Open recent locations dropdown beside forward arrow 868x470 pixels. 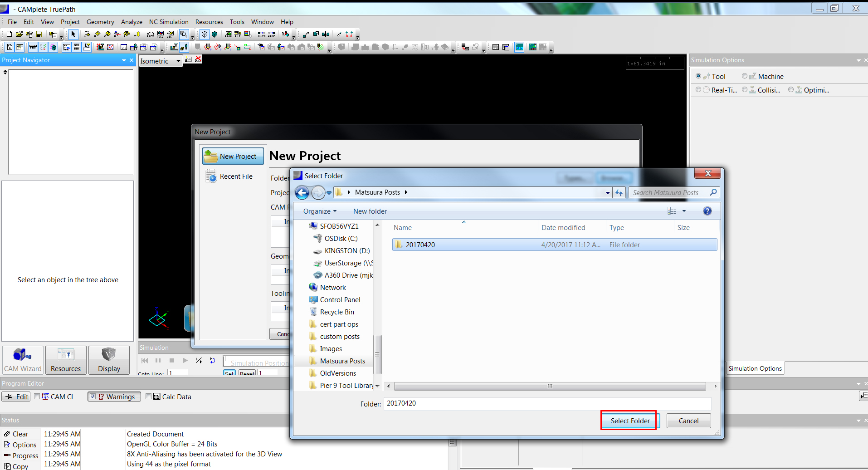tap(329, 193)
